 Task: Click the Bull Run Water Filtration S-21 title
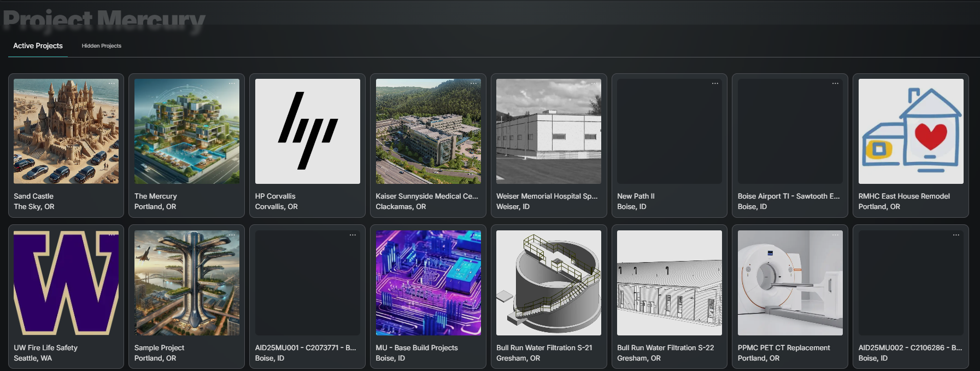click(x=544, y=348)
